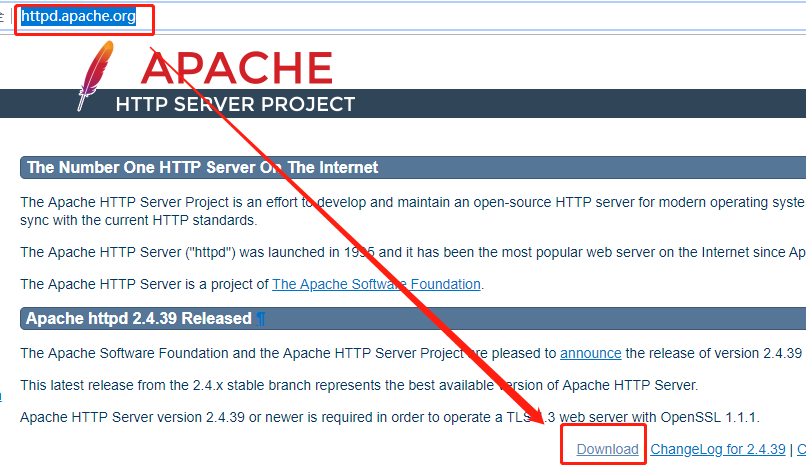Click the dark blue banner right of title

580,104
